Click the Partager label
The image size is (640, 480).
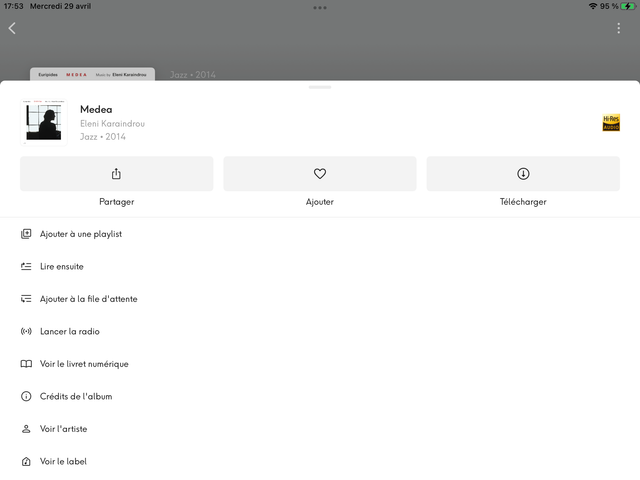[117, 202]
